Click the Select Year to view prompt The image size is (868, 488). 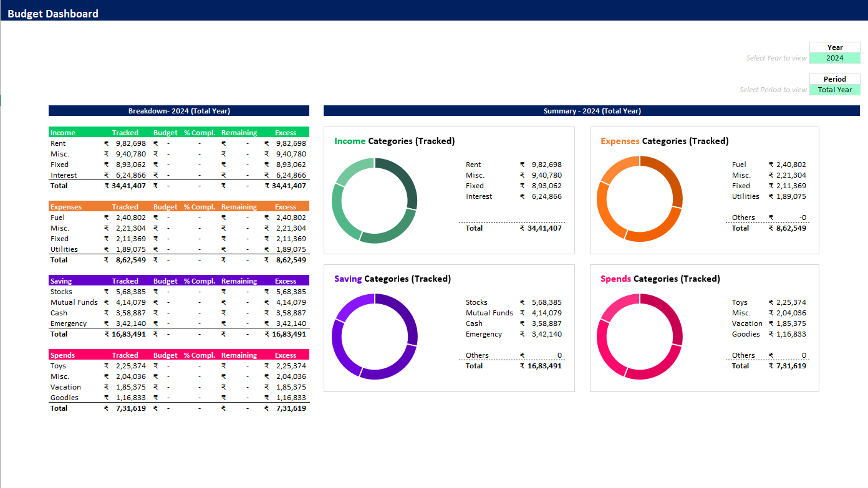(x=777, y=57)
